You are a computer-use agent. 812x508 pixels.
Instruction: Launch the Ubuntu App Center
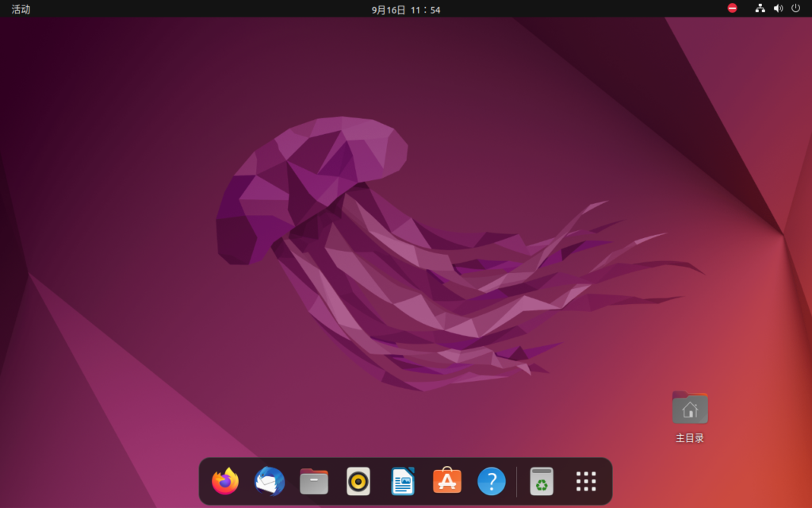pyautogui.click(x=446, y=481)
